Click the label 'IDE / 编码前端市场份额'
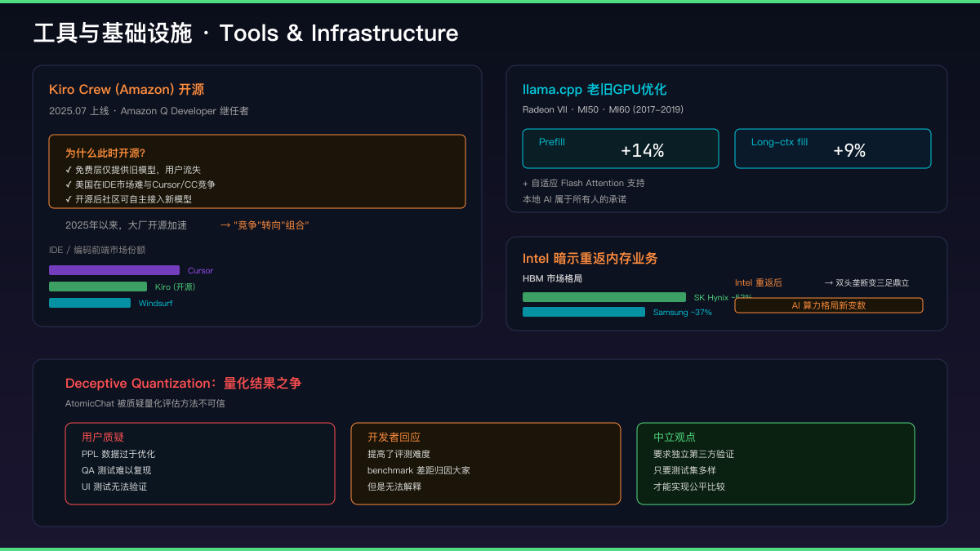This screenshot has height=551, width=980. click(97, 250)
